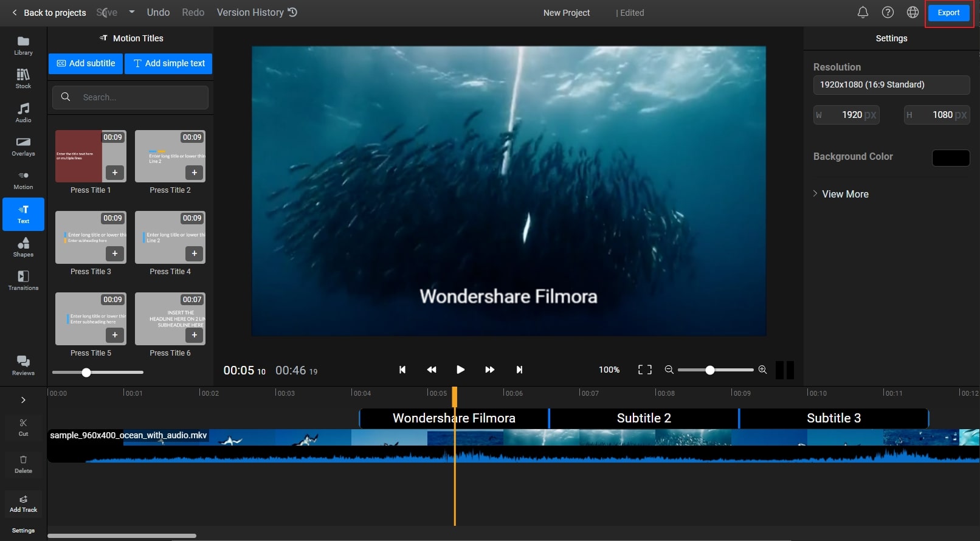Screen dimensions: 980x541
Task: Open the Audio panel
Action: (x=23, y=112)
